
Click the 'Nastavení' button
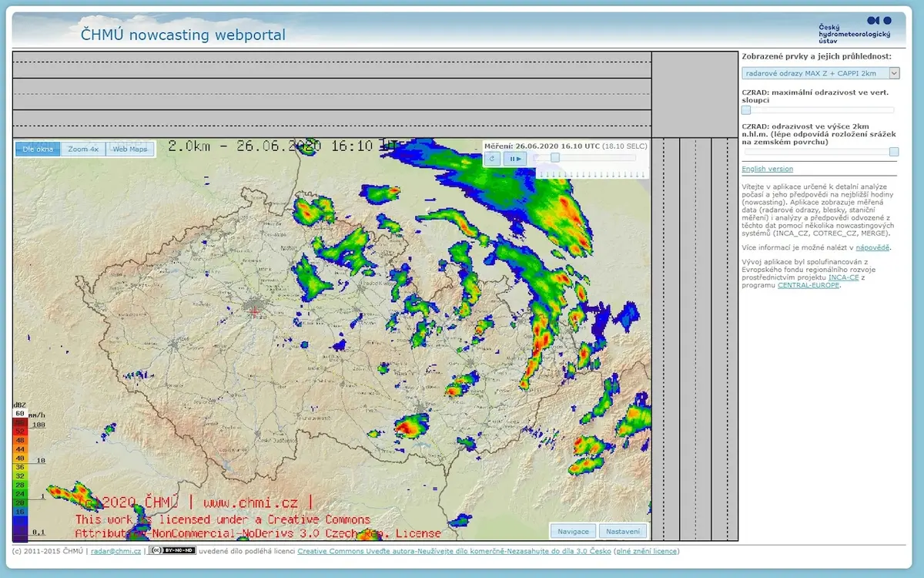(623, 531)
